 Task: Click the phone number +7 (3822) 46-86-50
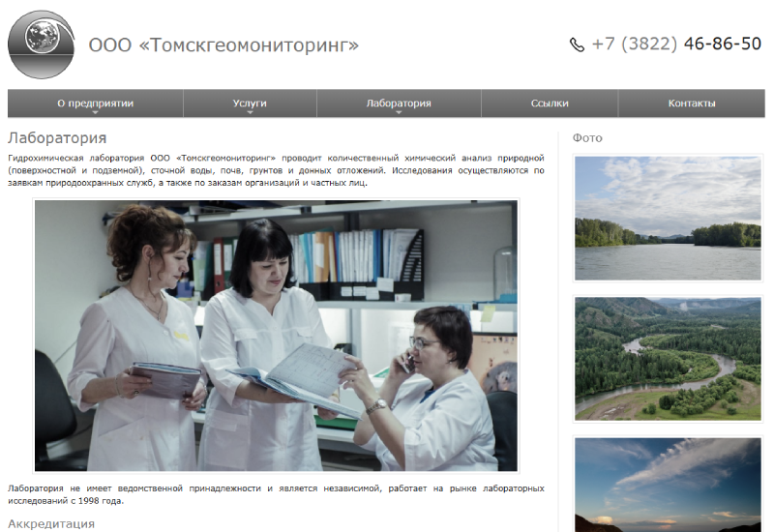click(x=676, y=44)
